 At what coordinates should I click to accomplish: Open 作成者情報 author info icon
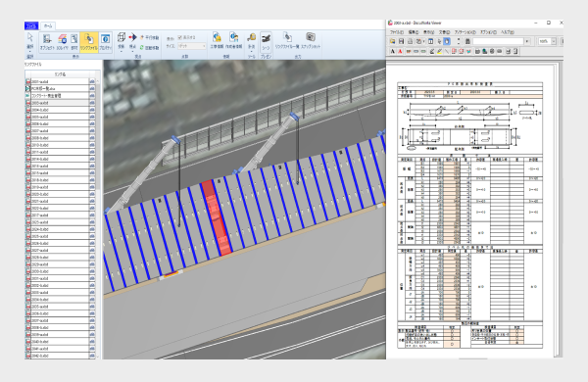(233, 40)
